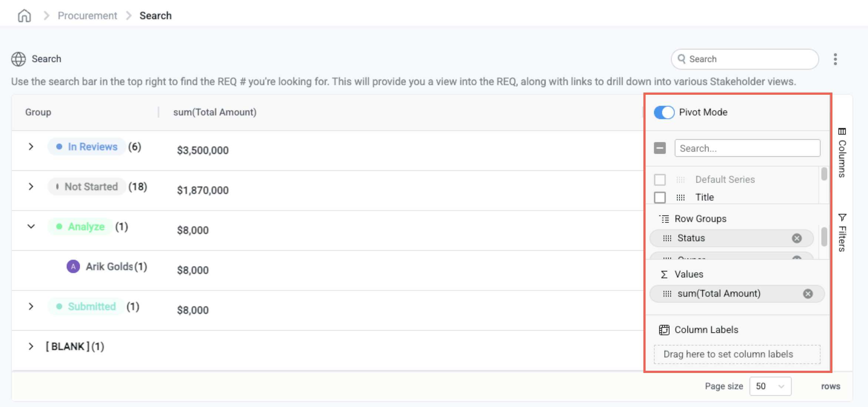The height and width of the screenshot is (407, 868).
Task: Toggle the select-all columns checkbox
Action: click(660, 148)
